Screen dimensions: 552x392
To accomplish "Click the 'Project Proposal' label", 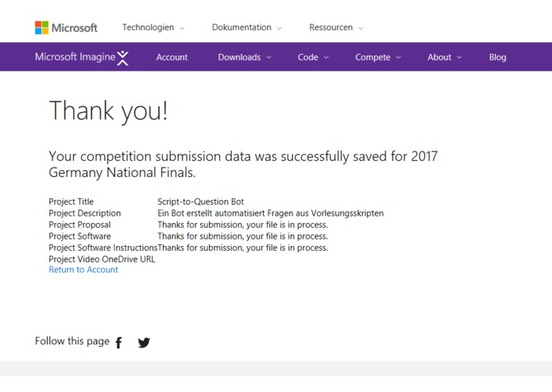I will click(x=79, y=225).
